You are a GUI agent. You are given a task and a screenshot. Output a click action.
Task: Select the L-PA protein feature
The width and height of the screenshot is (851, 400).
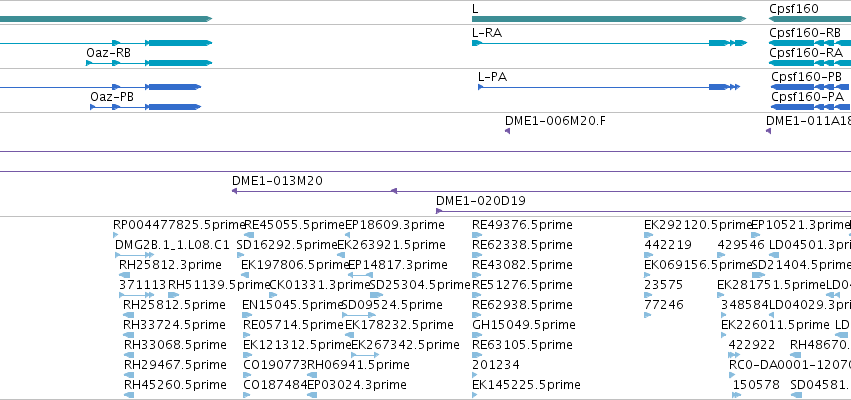(x=609, y=87)
